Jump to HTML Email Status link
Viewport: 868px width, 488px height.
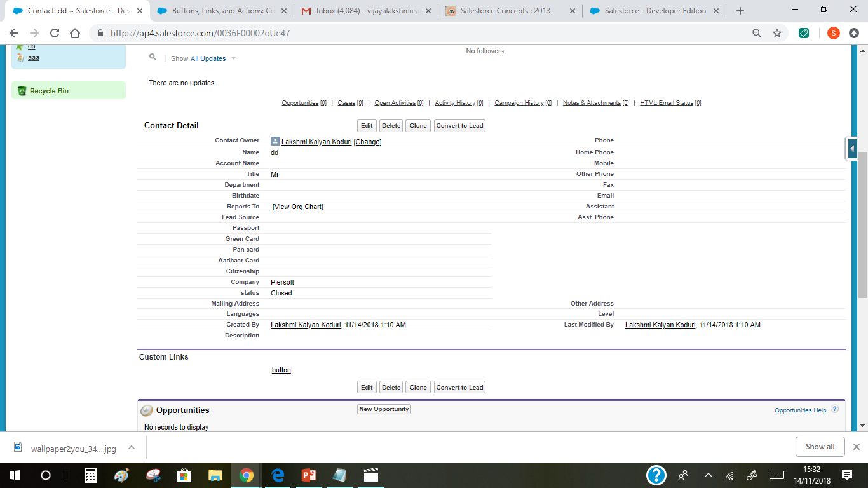coord(667,103)
